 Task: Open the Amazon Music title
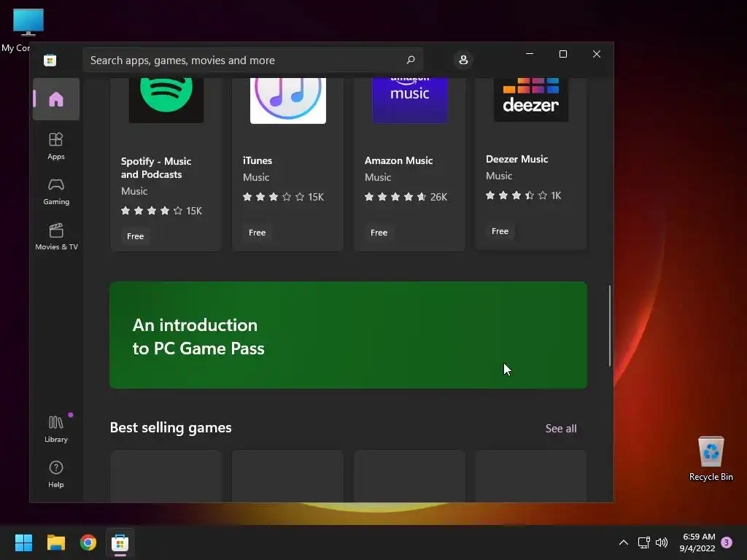pos(399,160)
